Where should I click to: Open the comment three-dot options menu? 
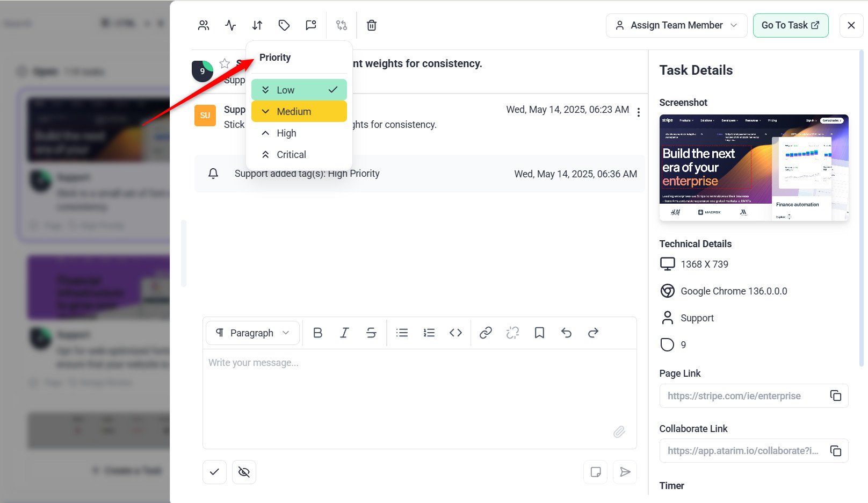coord(638,112)
